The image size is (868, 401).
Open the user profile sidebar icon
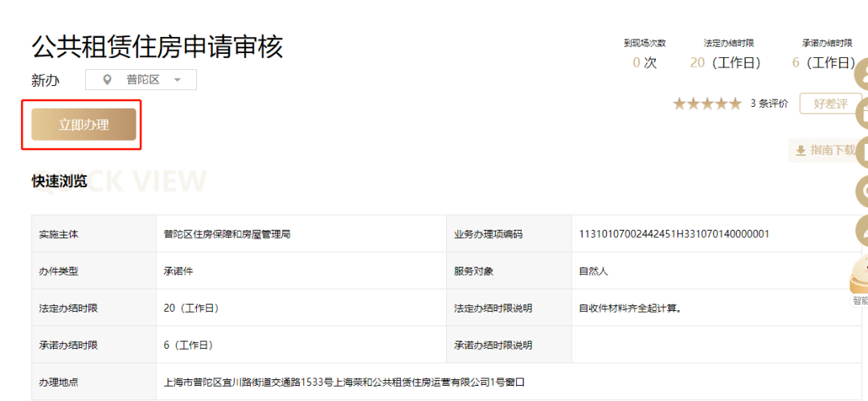coord(862,76)
